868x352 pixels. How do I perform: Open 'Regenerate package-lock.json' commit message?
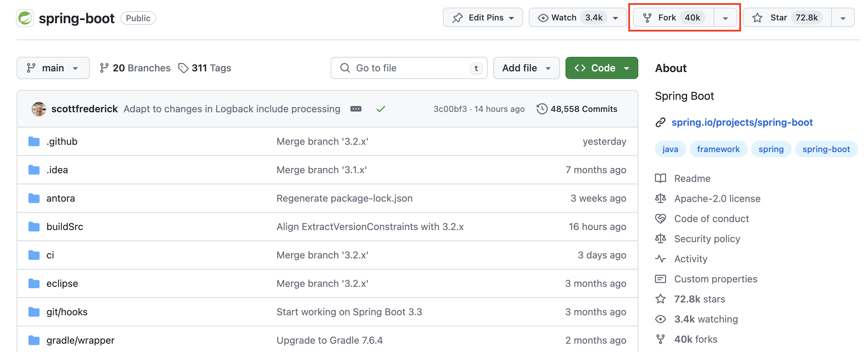point(344,198)
